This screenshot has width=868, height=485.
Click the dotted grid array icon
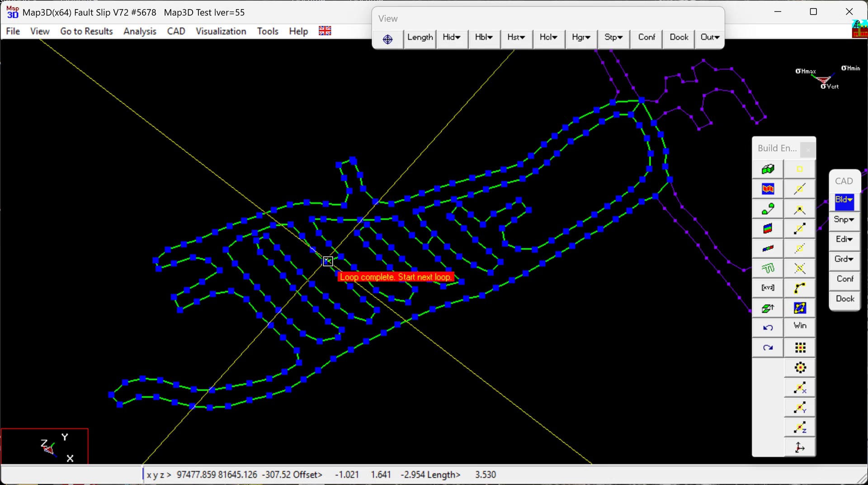click(x=800, y=347)
